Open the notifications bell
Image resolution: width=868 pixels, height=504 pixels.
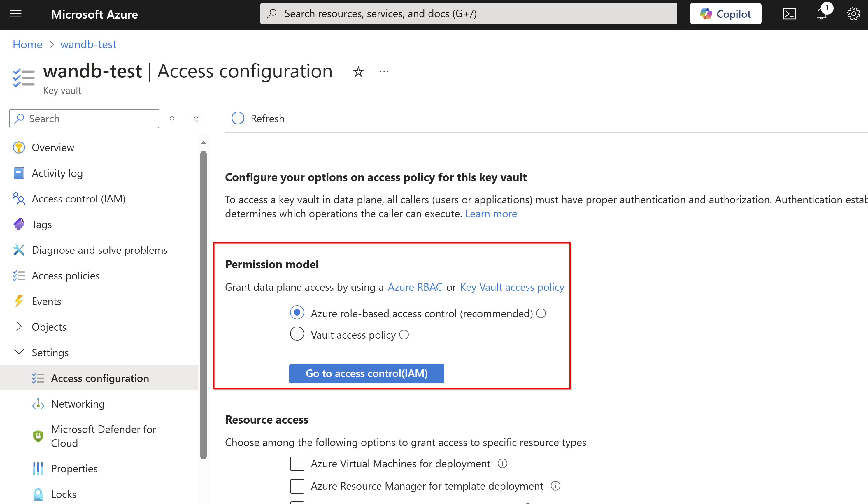click(822, 14)
